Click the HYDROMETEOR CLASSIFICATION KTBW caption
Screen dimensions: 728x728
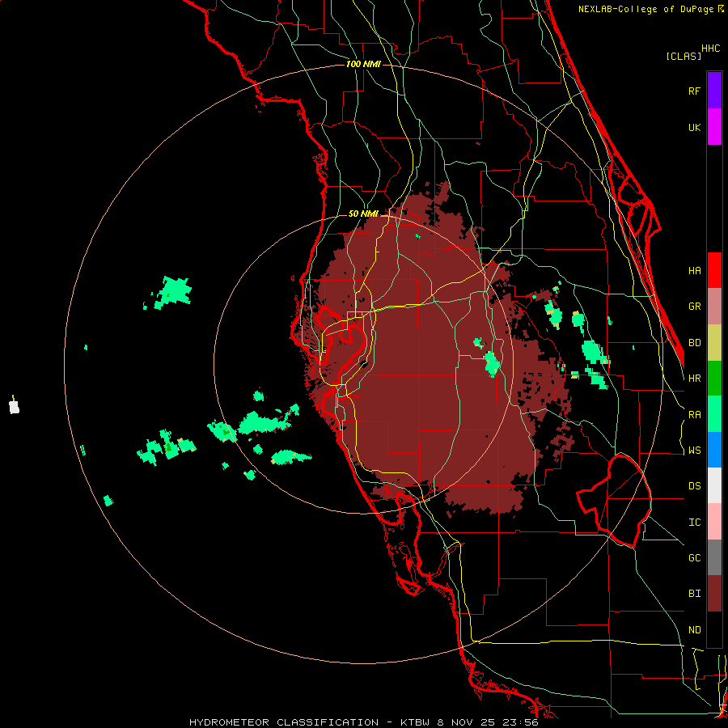point(363,722)
